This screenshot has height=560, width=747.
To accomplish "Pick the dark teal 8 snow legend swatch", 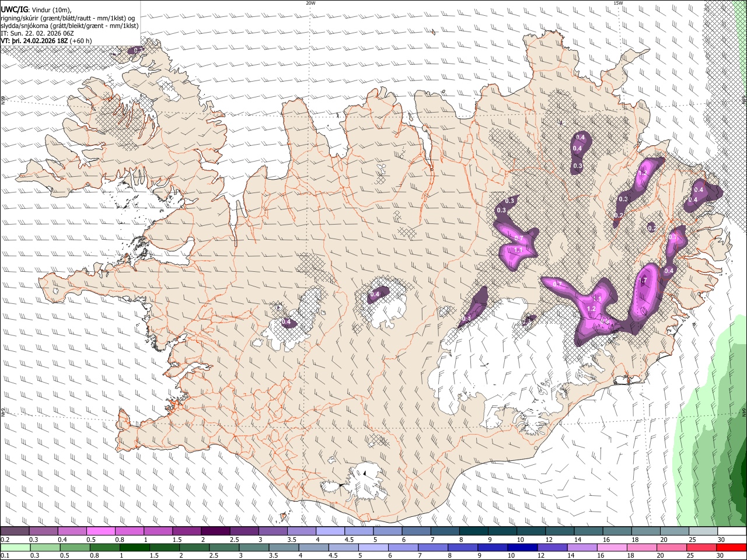I will (x=473, y=531).
